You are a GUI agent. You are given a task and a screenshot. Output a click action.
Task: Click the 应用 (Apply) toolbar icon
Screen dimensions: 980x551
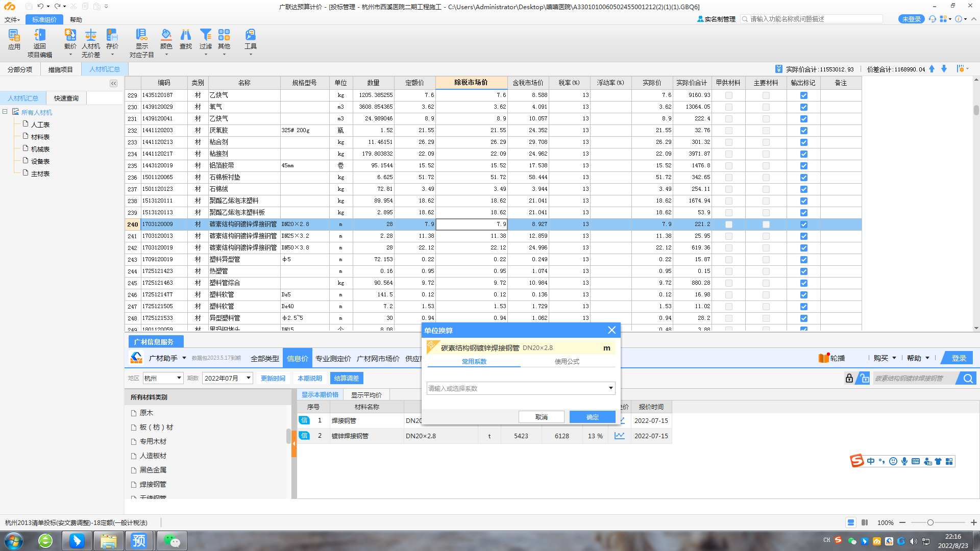(x=14, y=39)
